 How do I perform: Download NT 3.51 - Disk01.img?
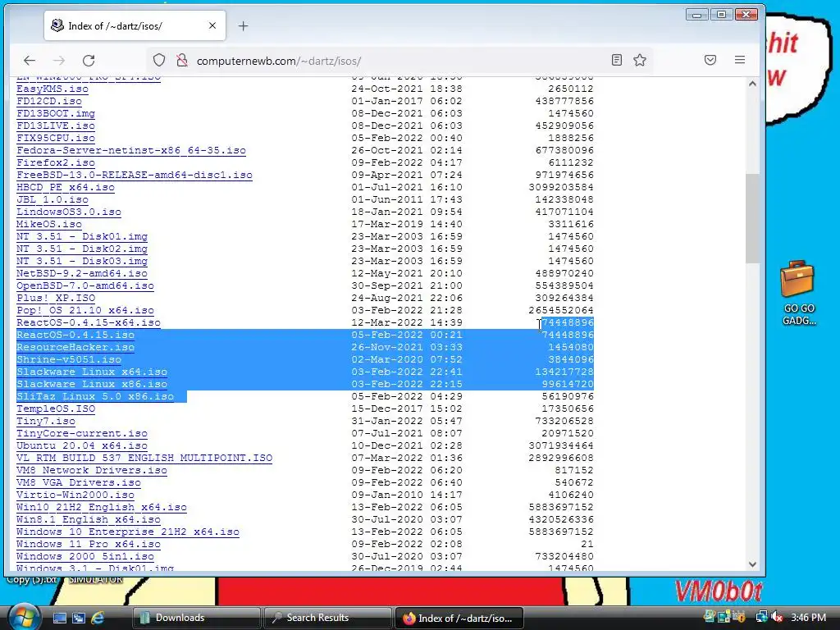(82, 237)
